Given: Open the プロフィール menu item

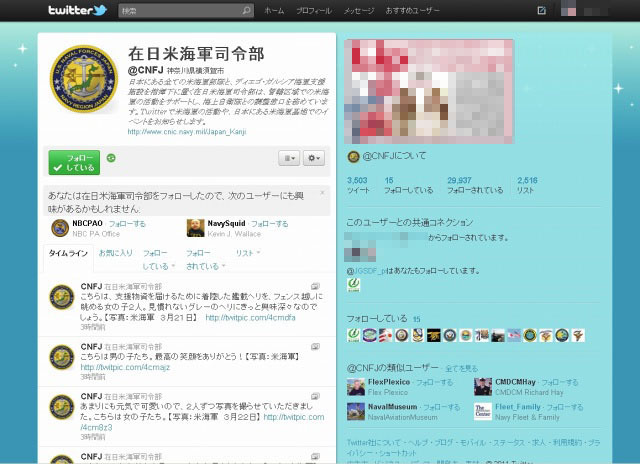Looking at the screenshot, I should (x=314, y=11).
